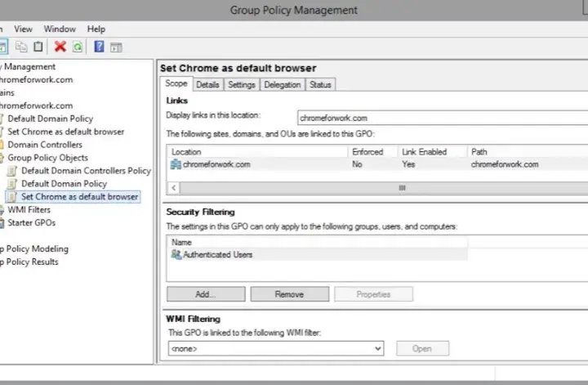This screenshot has width=588, height=385.
Task: Click the red Delete X toolbar icon
Action: (x=60, y=47)
